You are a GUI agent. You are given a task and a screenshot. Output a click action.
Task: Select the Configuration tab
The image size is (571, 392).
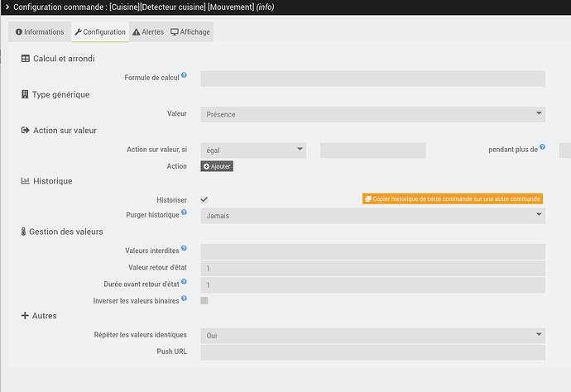point(100,32)
